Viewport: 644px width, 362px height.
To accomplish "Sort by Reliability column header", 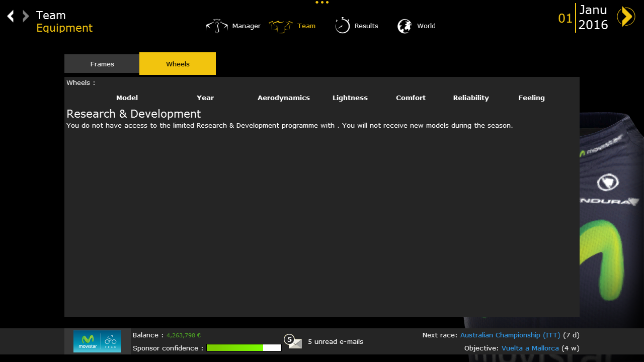I will tap(471, 98).
